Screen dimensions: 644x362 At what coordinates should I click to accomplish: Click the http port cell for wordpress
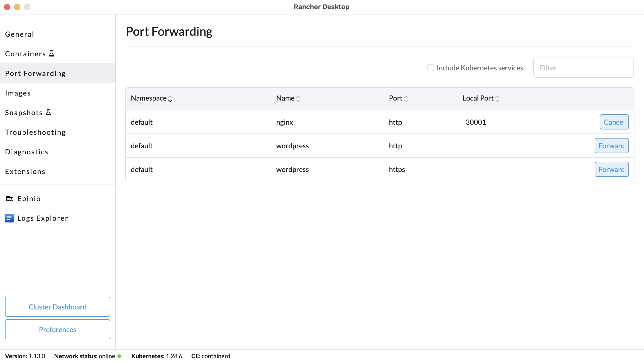(x=395, y=146)
